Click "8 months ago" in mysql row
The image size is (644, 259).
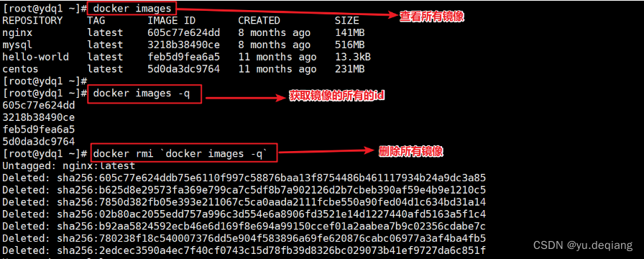click(275, 45)
